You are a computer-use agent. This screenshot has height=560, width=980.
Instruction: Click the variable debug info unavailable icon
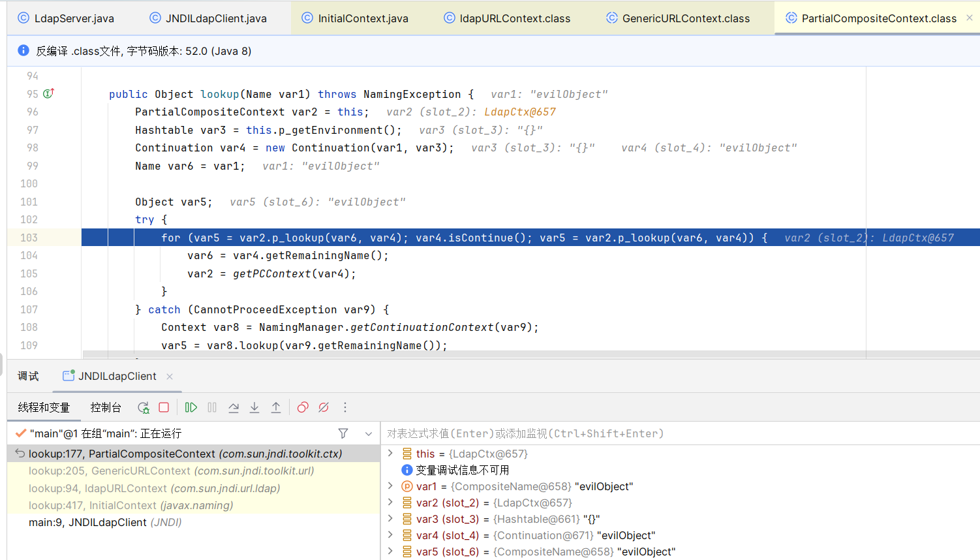tap(406, 470)
